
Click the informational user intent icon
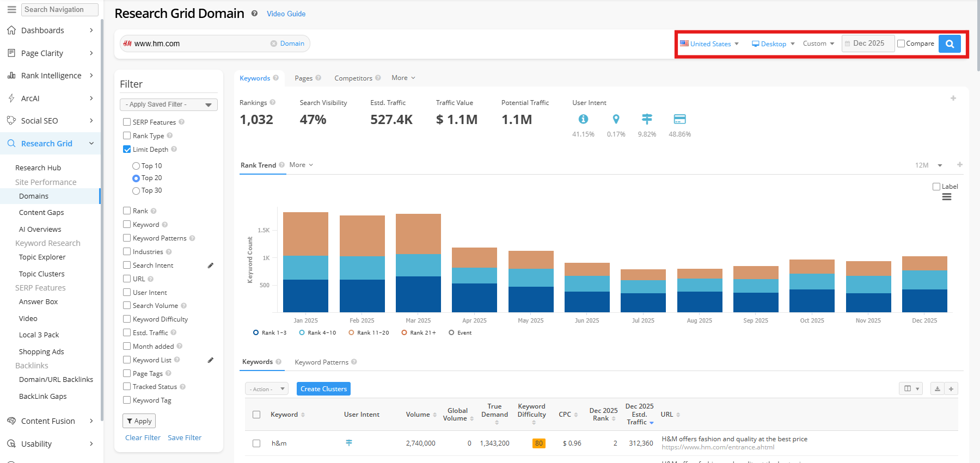583,119
